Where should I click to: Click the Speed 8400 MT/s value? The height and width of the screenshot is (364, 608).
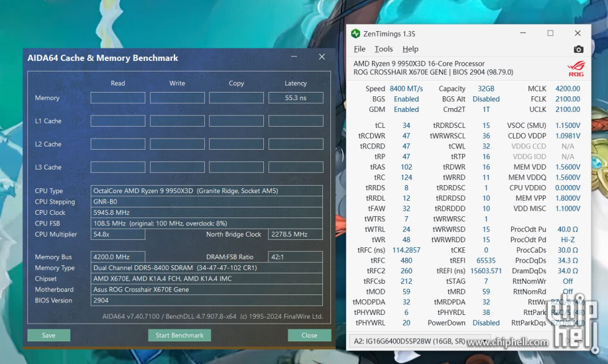point(406,89)
